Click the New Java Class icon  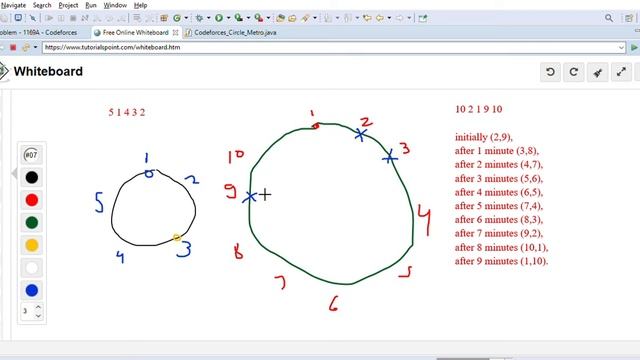coord(177,18)
